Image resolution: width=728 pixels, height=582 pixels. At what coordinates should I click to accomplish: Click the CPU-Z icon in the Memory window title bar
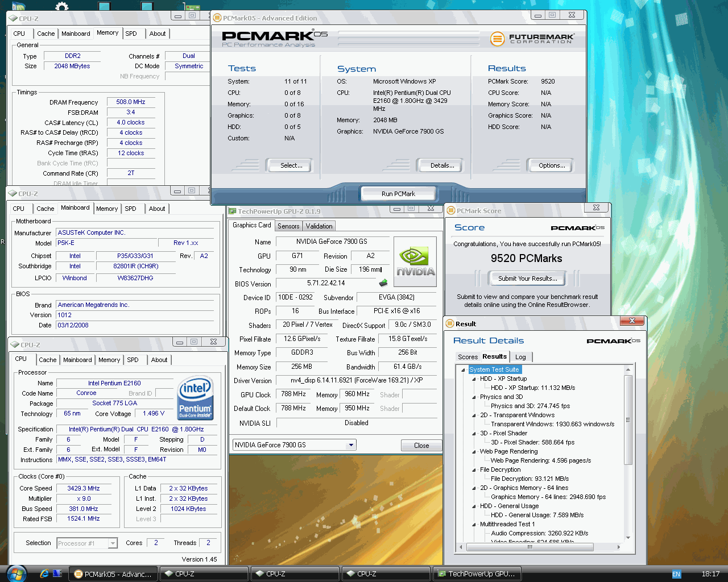pos(13,18)
